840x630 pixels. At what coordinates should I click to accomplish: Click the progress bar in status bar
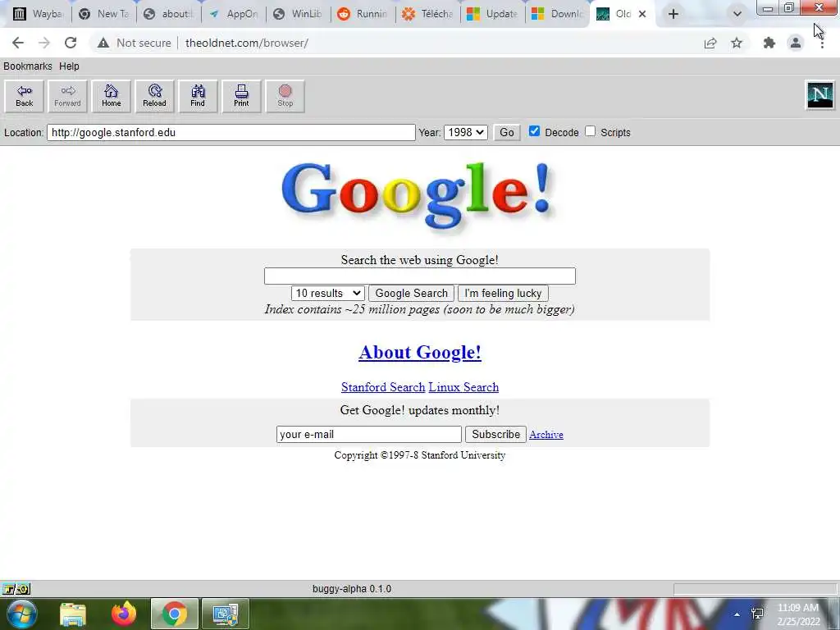click(755, 589)
